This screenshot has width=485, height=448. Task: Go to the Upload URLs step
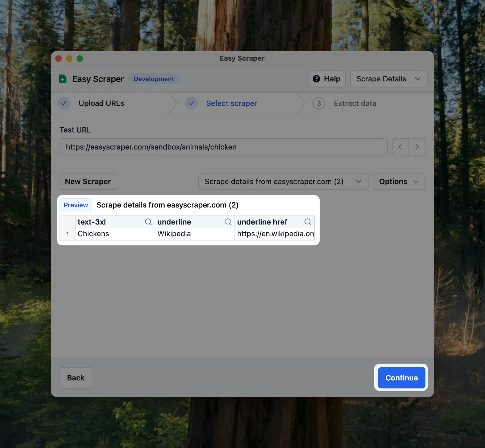101,103
